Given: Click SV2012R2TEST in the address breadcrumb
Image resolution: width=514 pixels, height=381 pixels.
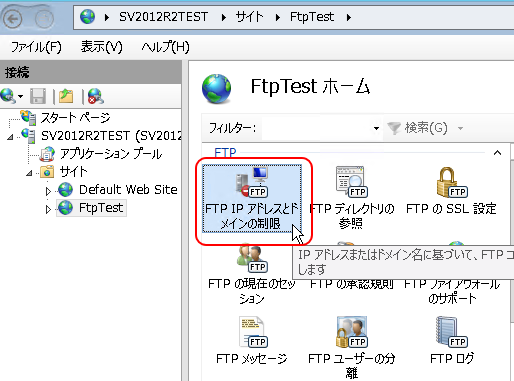Looking at the screenshot, I should pyautogui.click(x=163, y=17).
